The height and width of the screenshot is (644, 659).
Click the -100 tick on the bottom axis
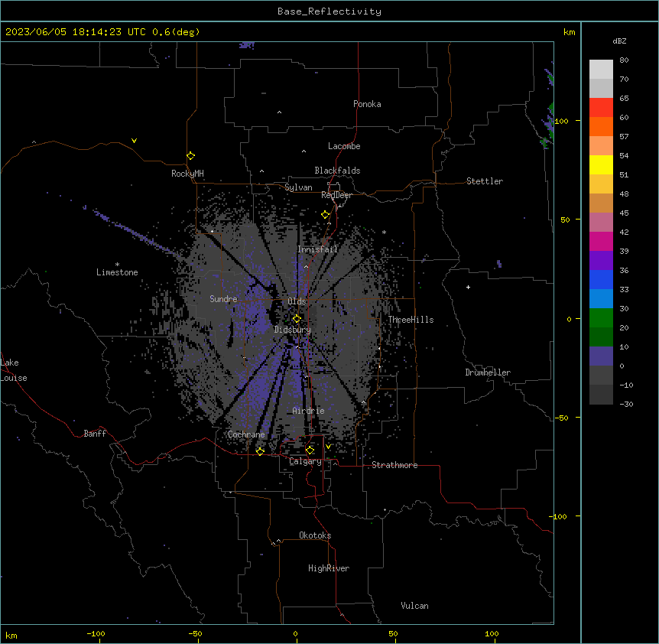coord(96,633)
